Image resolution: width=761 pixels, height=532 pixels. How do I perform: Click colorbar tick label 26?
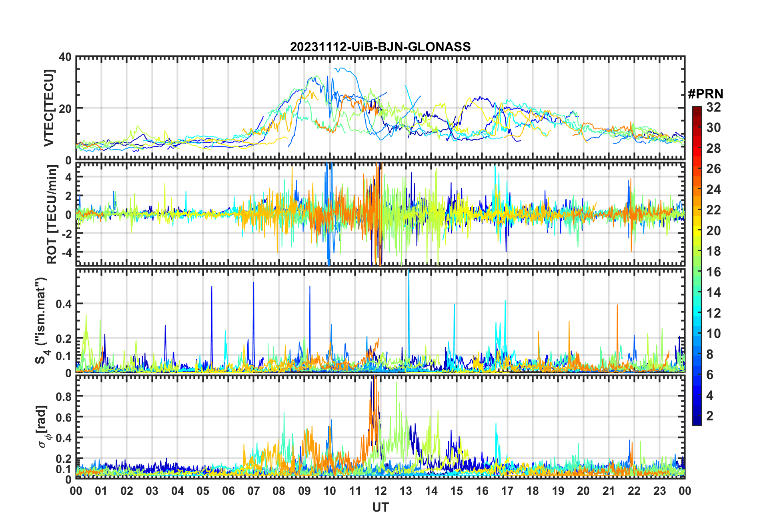tap(713, 169)
